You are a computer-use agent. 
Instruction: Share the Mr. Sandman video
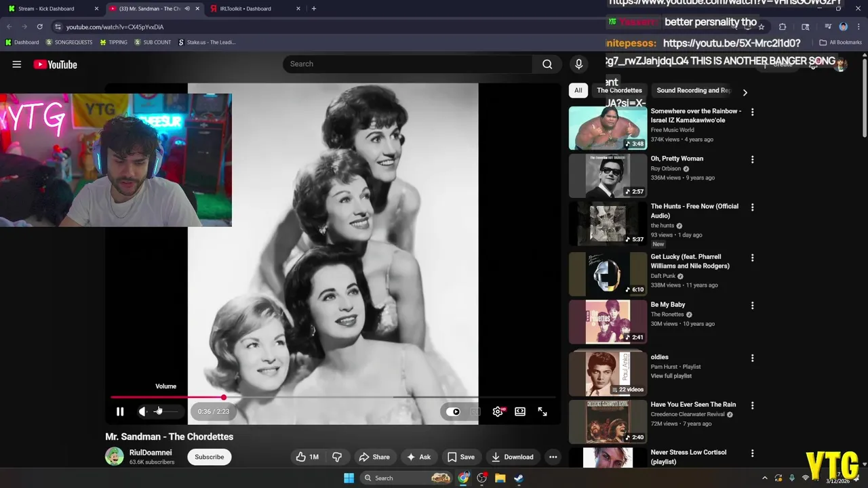pos(374,457)
